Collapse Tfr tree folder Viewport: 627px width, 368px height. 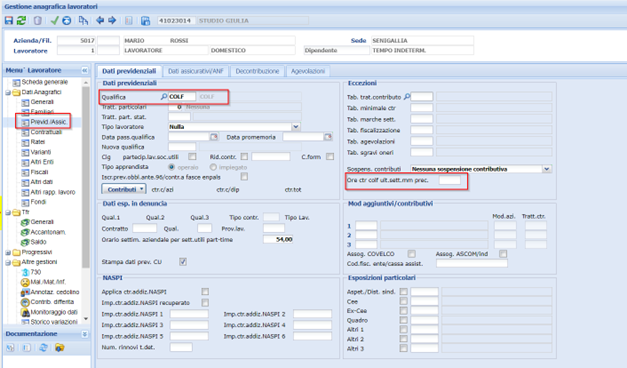point(8,212)
